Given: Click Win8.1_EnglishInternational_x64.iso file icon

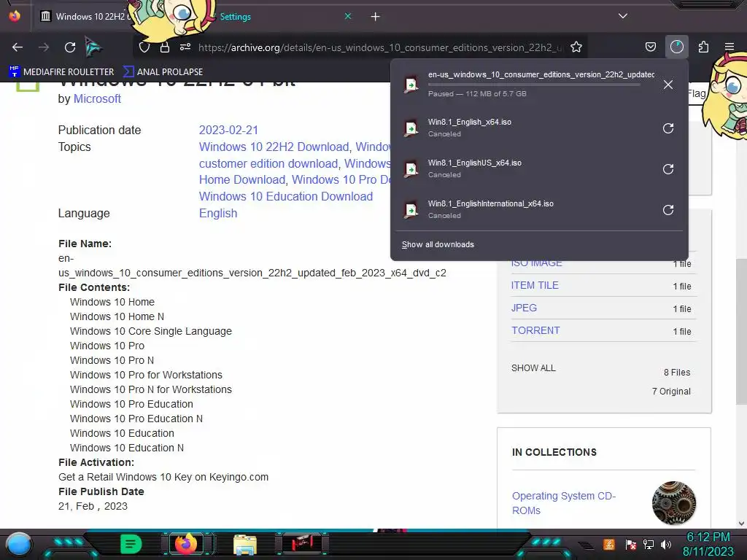Looking at the screenshot, I should (x=411, y=210).
